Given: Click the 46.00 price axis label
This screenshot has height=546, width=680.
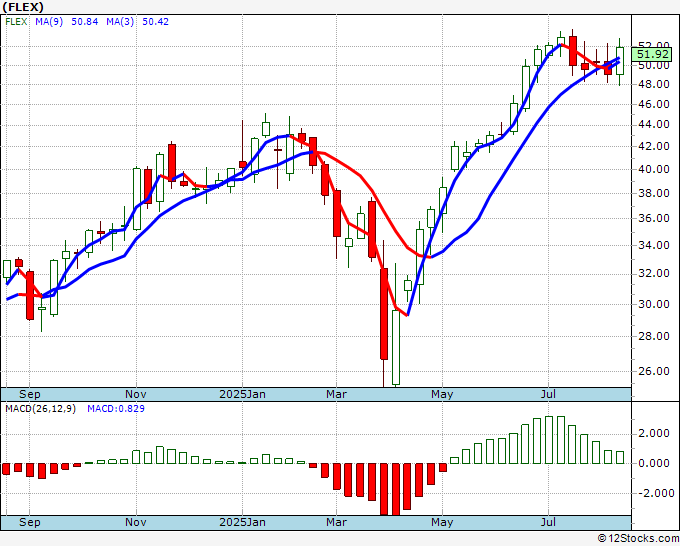Looking at the screenshot, I should [654, 104].
